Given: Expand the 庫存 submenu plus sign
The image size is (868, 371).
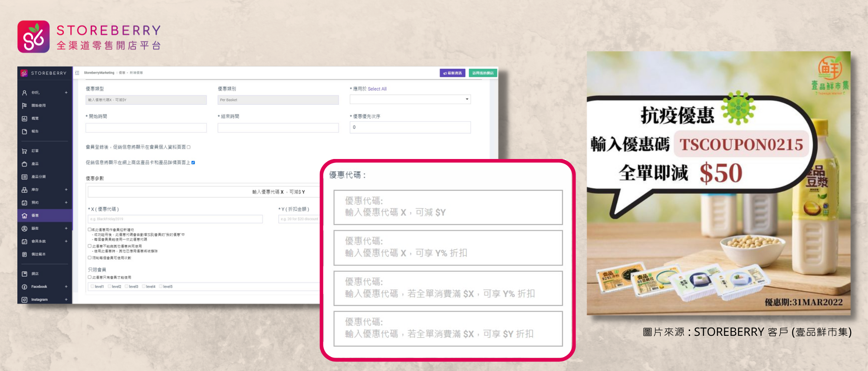Looking at the screenshot, I should pos(66,190).
